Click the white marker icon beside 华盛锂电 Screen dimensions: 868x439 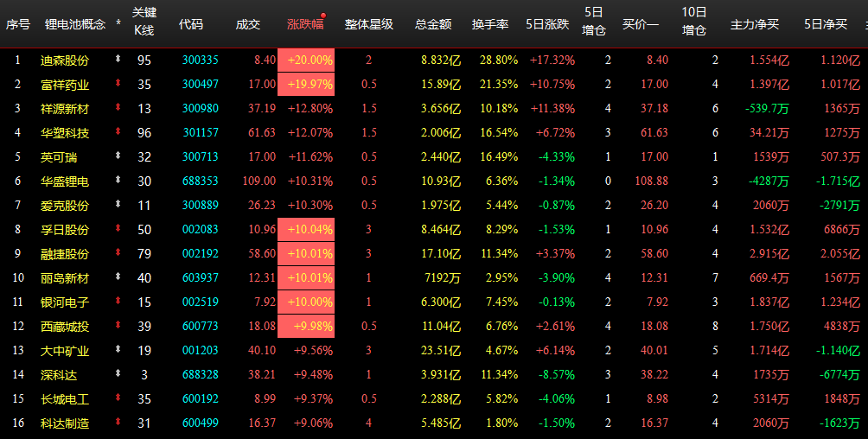(118, 181)
